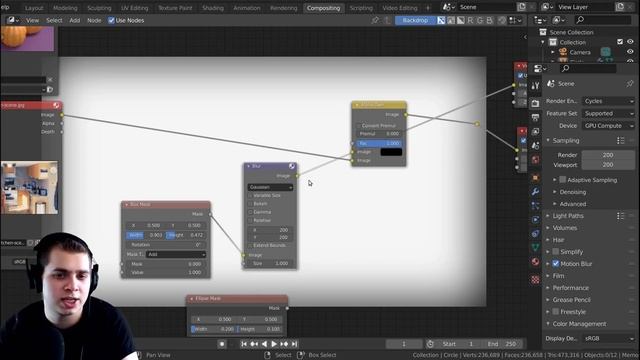Disable the Motion Blur checkbox
This screenshot has width=640, height=360.
(556, 264)
